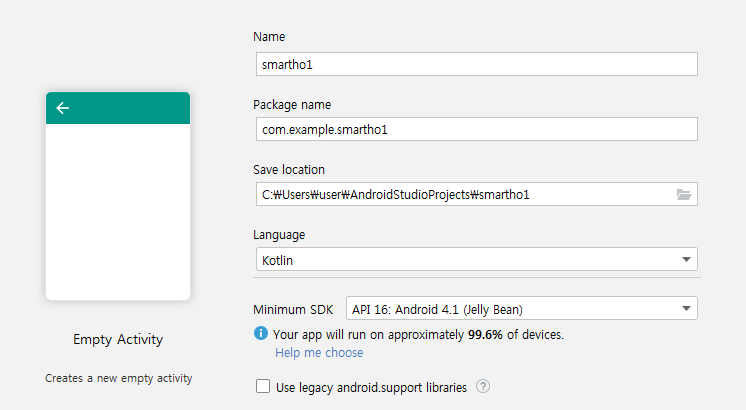Open the Language dropdown showing Kotlin
Image resolution: width=746 pixels, height=410 pixels.
pyautogui.click(x=477, y=259)
